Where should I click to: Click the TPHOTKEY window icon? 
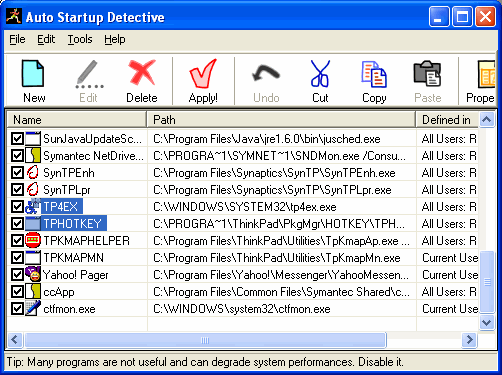click(33, 223)
